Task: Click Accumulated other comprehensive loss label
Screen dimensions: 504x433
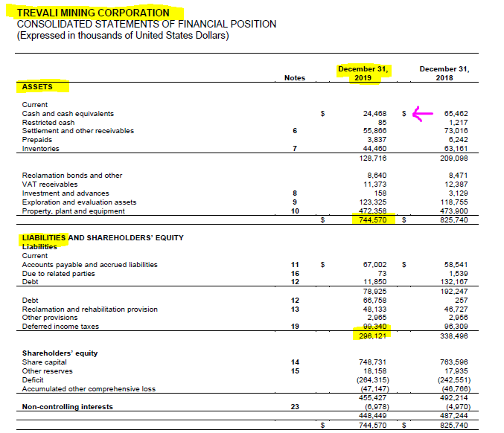Action: pos(89,389)
